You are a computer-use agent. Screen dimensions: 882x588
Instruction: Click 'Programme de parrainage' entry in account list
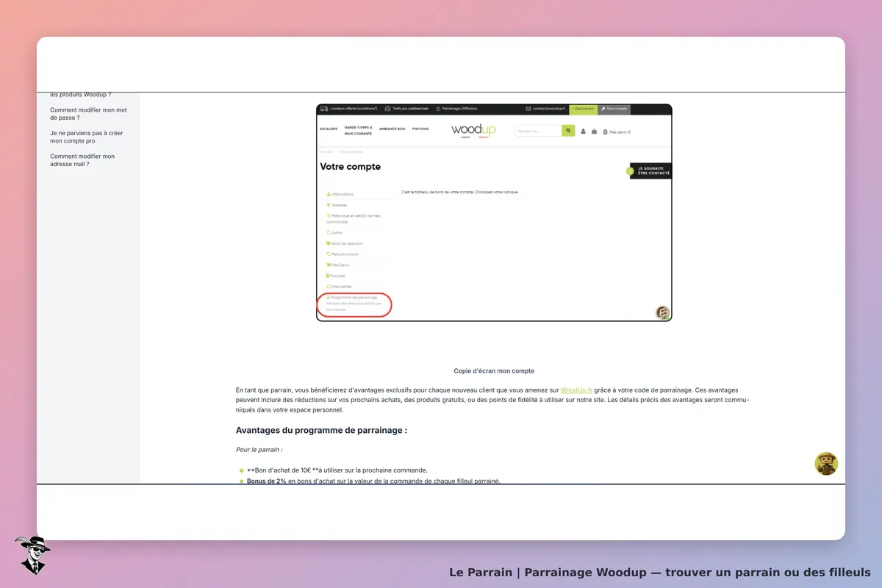(351, 297)
